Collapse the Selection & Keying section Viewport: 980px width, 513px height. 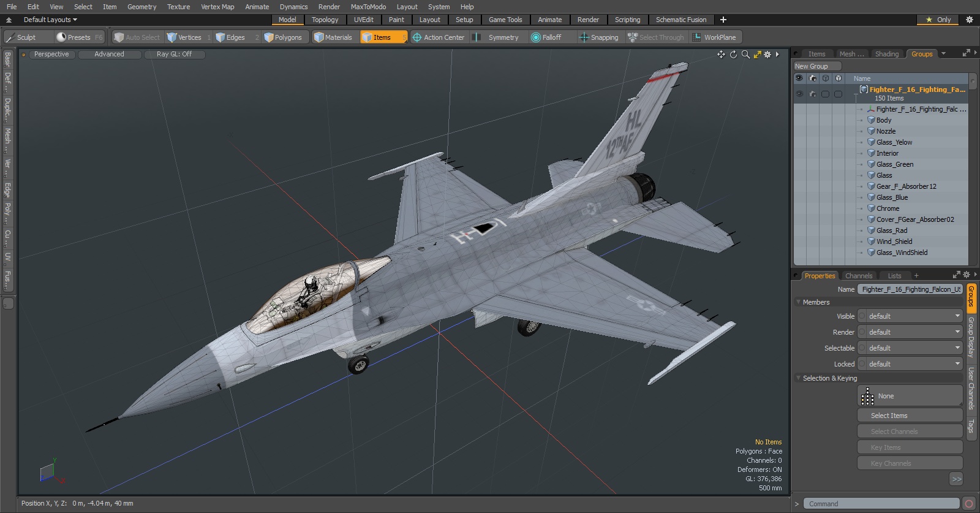click(x=799, y=378)
